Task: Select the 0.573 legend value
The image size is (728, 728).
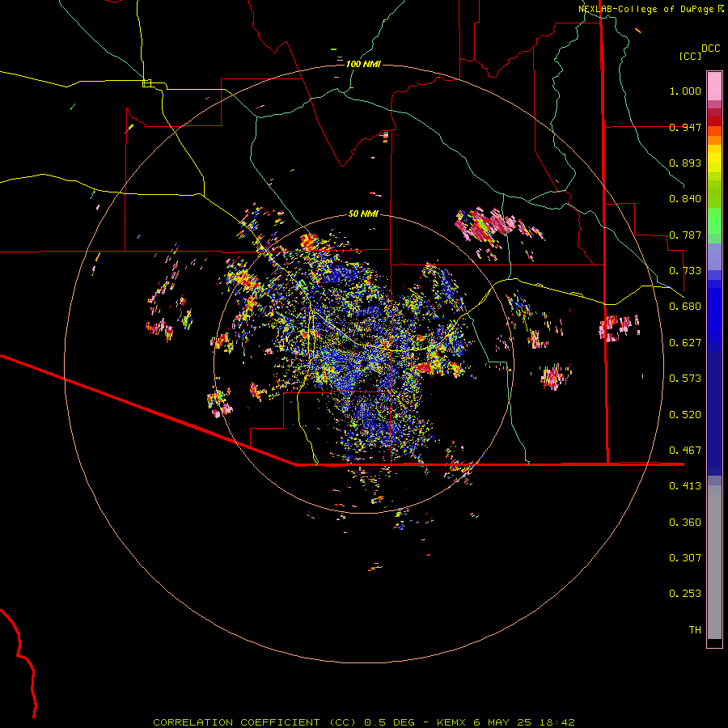Action: coord(685,379)
